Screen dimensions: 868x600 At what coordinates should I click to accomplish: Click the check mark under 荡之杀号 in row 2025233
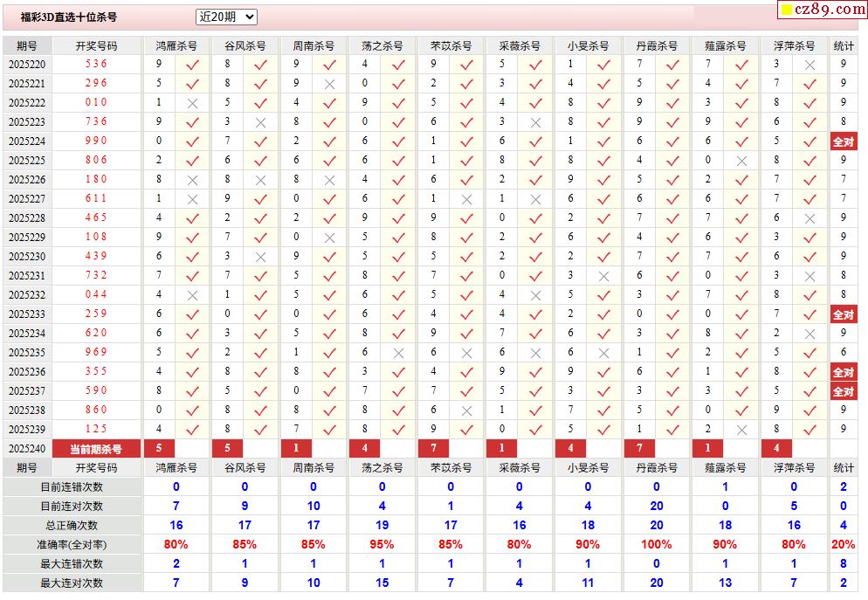398,315
